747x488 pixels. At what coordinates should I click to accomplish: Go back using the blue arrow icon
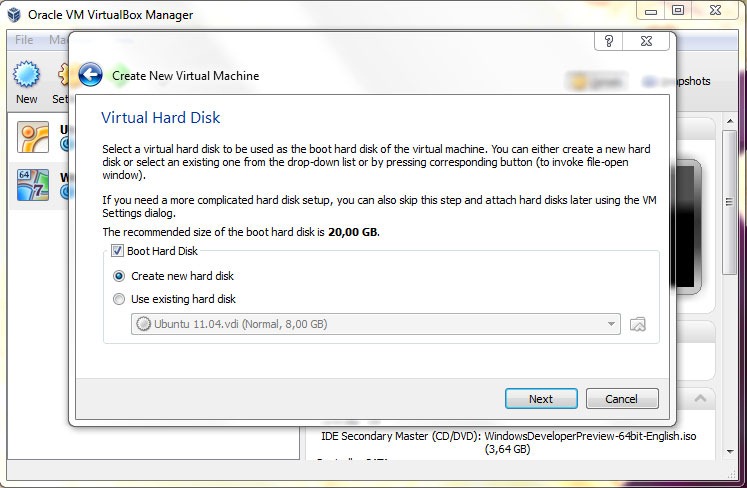(x=90, y=75)
